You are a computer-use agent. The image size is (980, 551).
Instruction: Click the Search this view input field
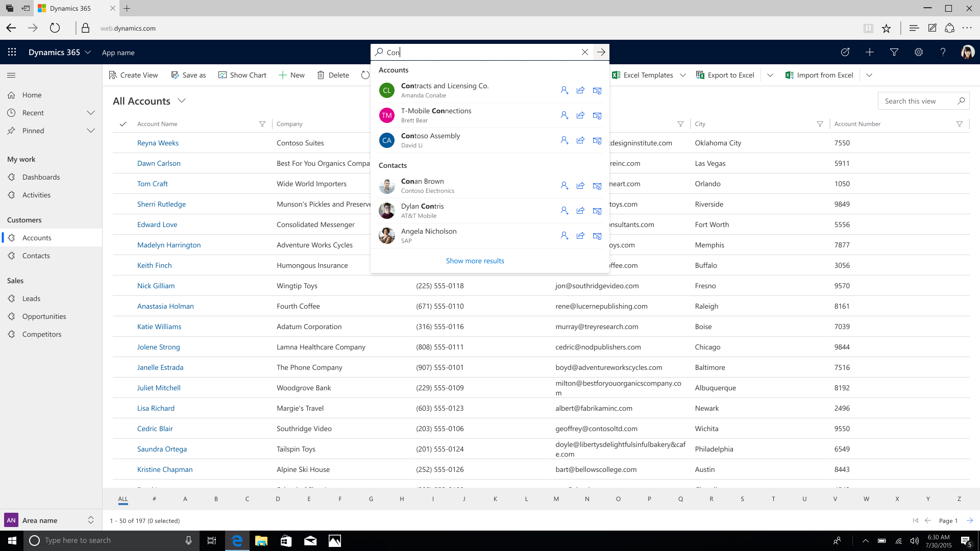coord(917,101)
